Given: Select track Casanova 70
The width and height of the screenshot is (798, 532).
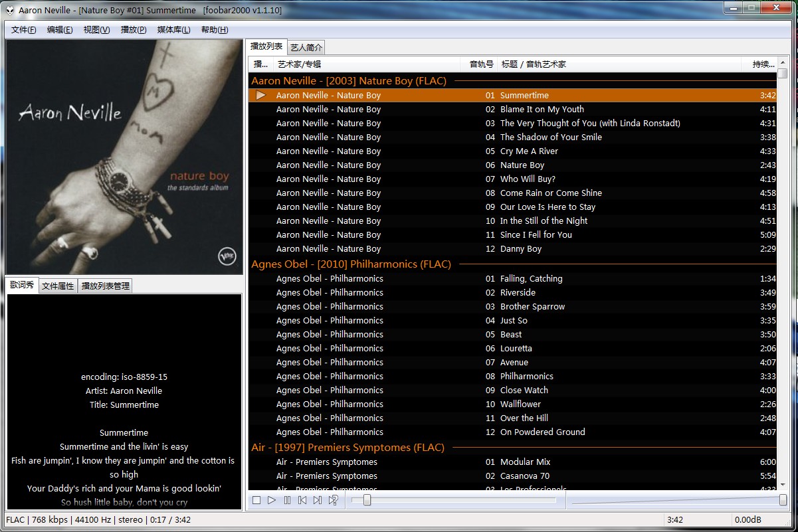Looking at the screenshot, I should 513,476.
